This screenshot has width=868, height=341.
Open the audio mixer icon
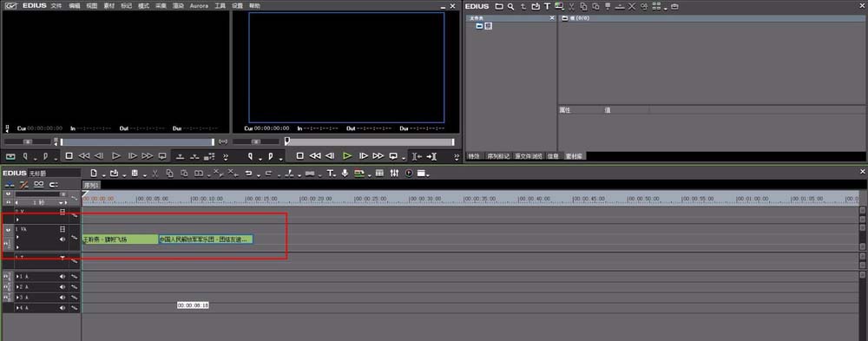394,174
